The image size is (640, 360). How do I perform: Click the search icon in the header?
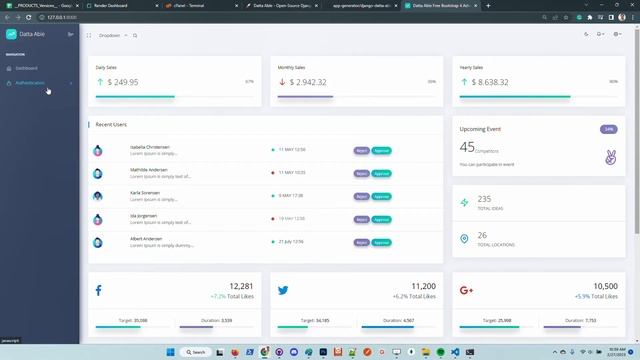pyautogui.click(x=135, y=36)
